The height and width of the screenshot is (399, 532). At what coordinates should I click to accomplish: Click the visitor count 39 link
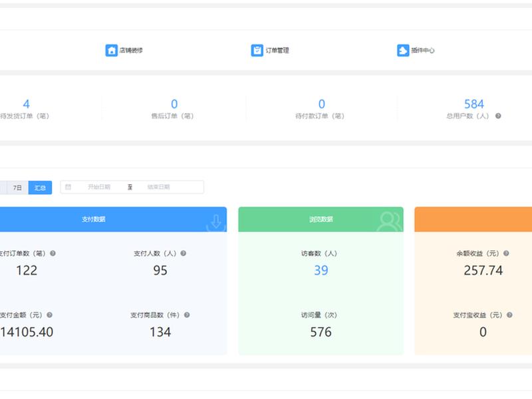pos(321,271)
